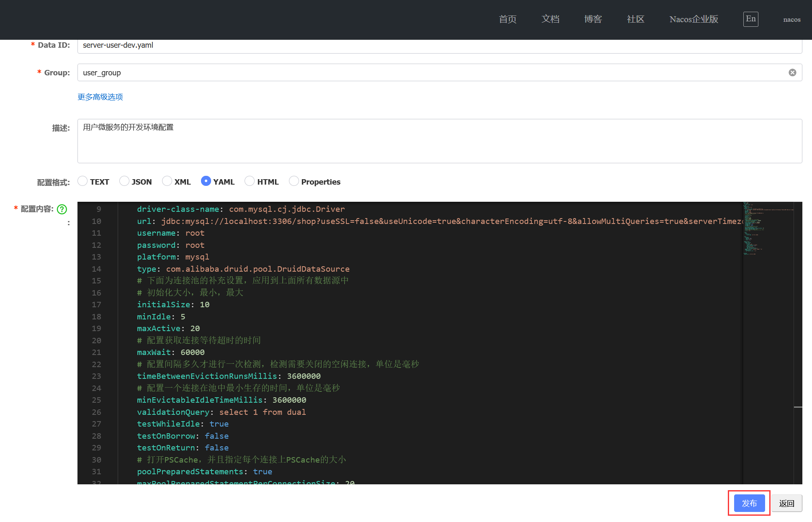812x522 pixels.
Task: Select the JSON format radio button
Action: click(124, 181)
